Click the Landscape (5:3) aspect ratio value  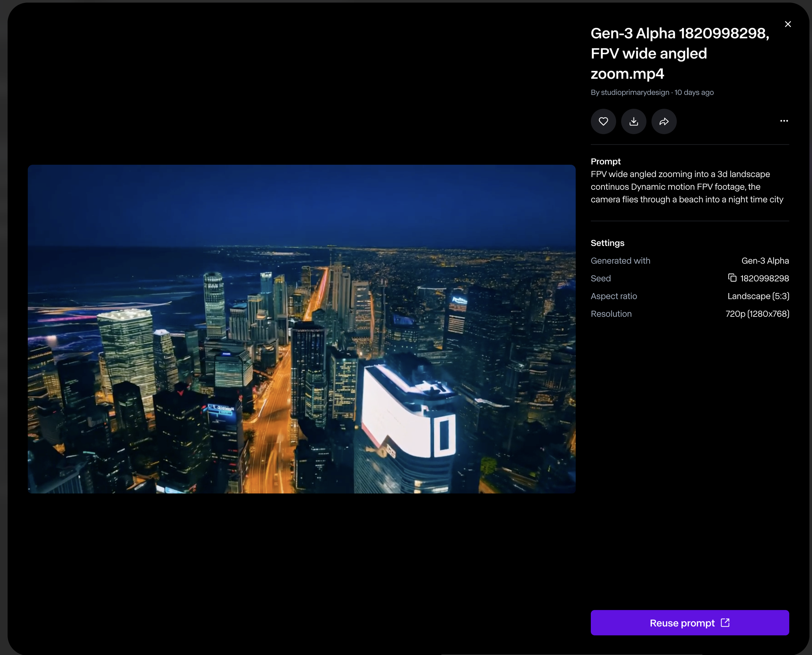click(x=758, y=296)
